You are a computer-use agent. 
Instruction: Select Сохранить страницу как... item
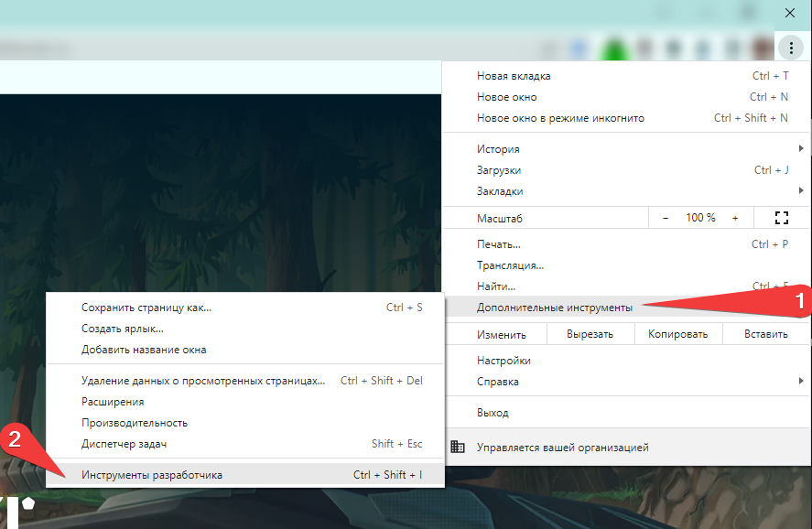coord(245,308)
